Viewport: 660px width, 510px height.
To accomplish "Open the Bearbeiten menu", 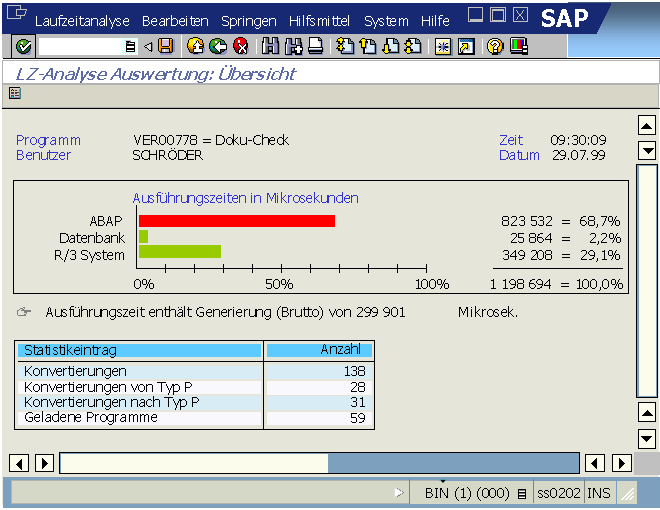I will (175, 21).
